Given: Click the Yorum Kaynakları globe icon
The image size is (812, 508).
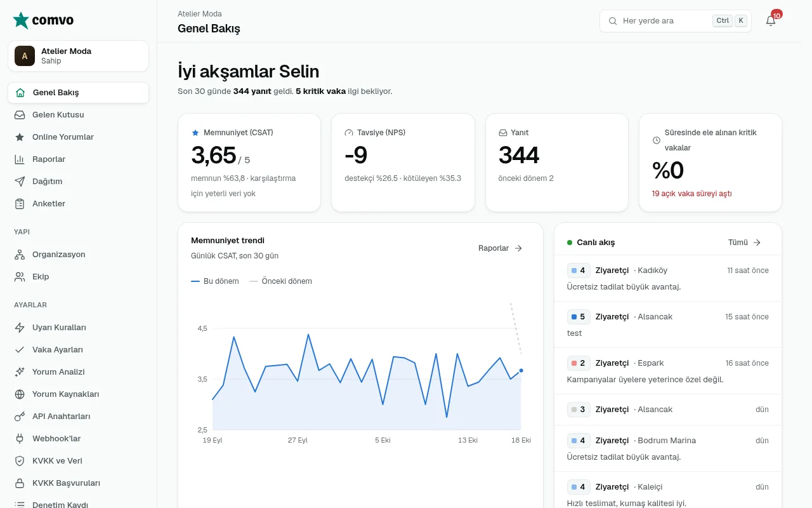Looking at the screenshot, I should 20,394.
